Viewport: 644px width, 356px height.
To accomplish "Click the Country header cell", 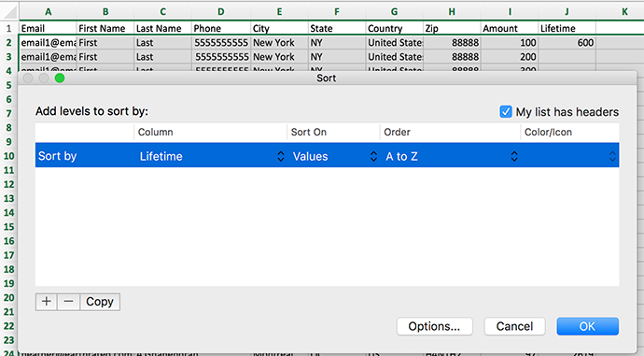I will click(x=394, y=28).
